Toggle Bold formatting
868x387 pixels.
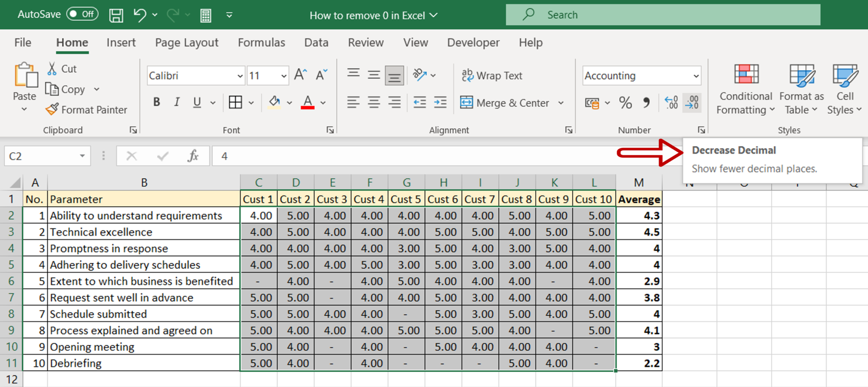coord(157,102)
